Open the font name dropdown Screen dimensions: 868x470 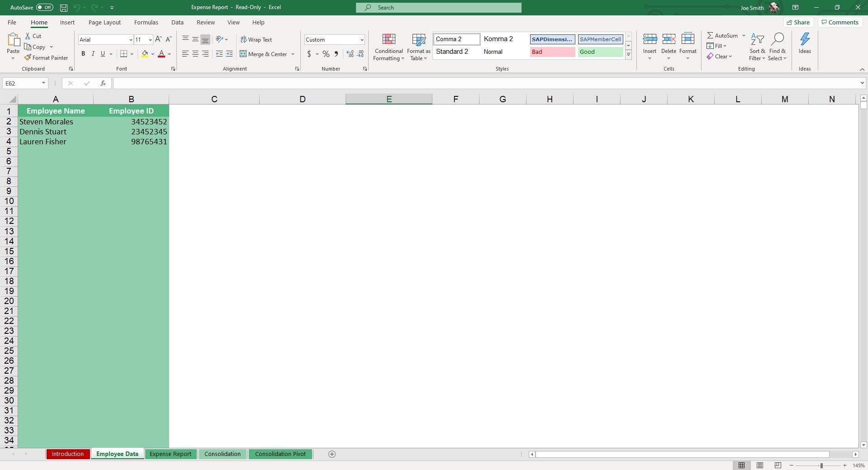[131, 40]
